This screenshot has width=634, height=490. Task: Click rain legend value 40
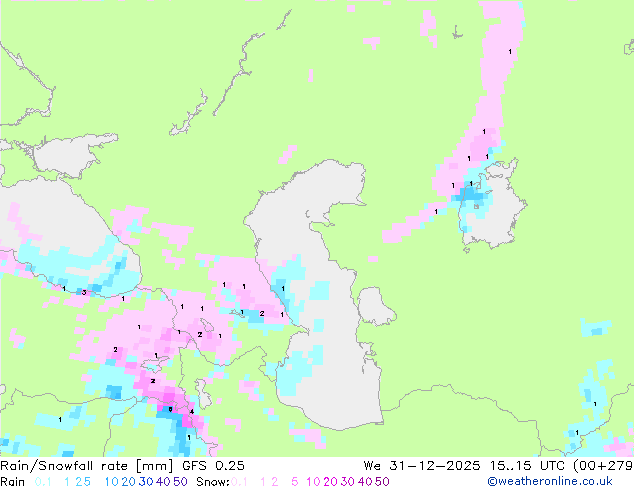coord(163,482)
